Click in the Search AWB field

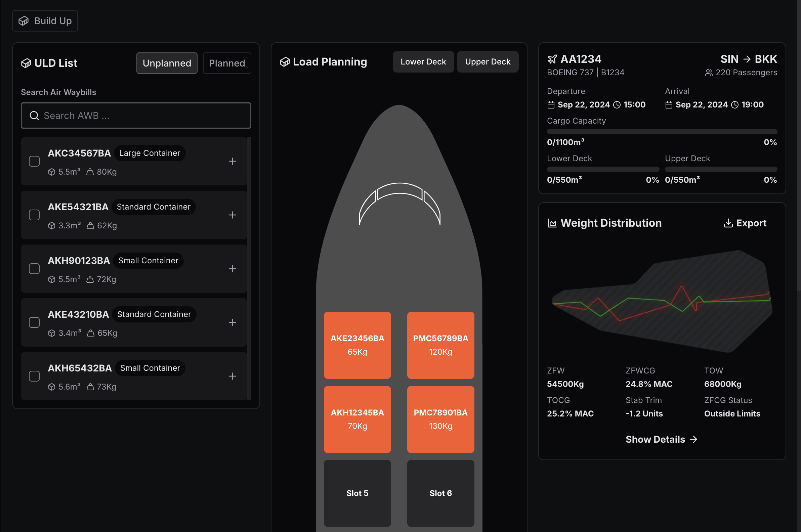136,116
